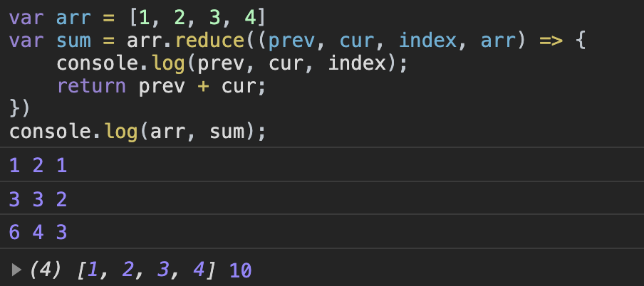
Task: Expand the logged array (4) [1, 2, 3, 4]
Action: [16, 270]
